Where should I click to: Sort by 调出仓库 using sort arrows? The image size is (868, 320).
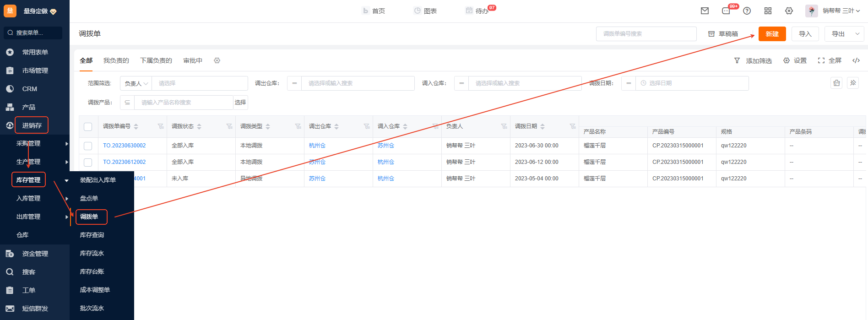[336, 126]
